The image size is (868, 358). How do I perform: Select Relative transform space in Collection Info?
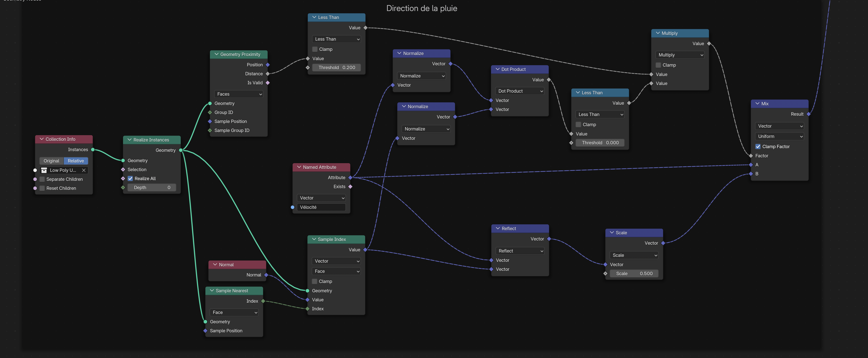(76, 161)
